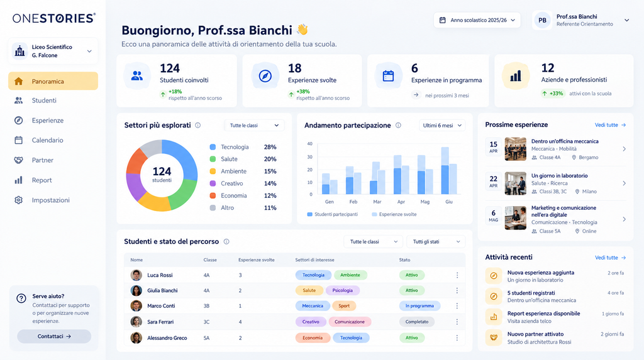
Task: Click Luca Rossi's avatar photo
Action: (x=136, y=275)
